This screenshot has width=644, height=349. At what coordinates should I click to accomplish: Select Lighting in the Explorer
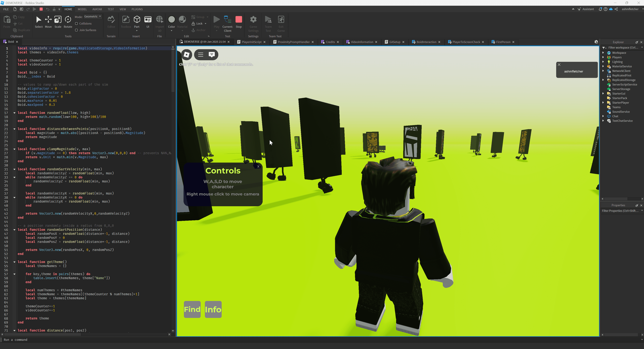(617, 62)
